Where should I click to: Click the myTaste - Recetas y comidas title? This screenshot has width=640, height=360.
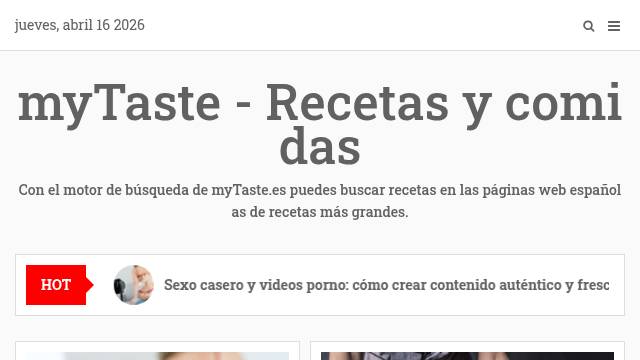320,124
